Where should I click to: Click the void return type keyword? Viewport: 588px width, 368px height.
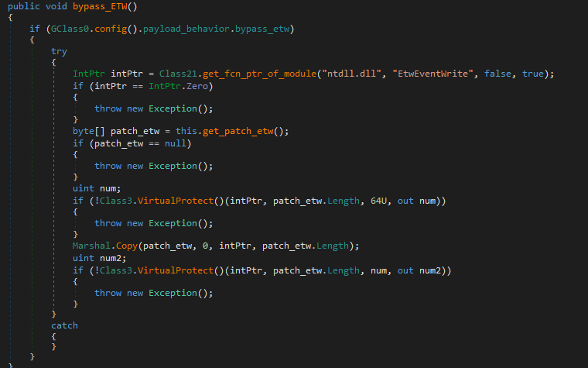(x=56, y=6)
